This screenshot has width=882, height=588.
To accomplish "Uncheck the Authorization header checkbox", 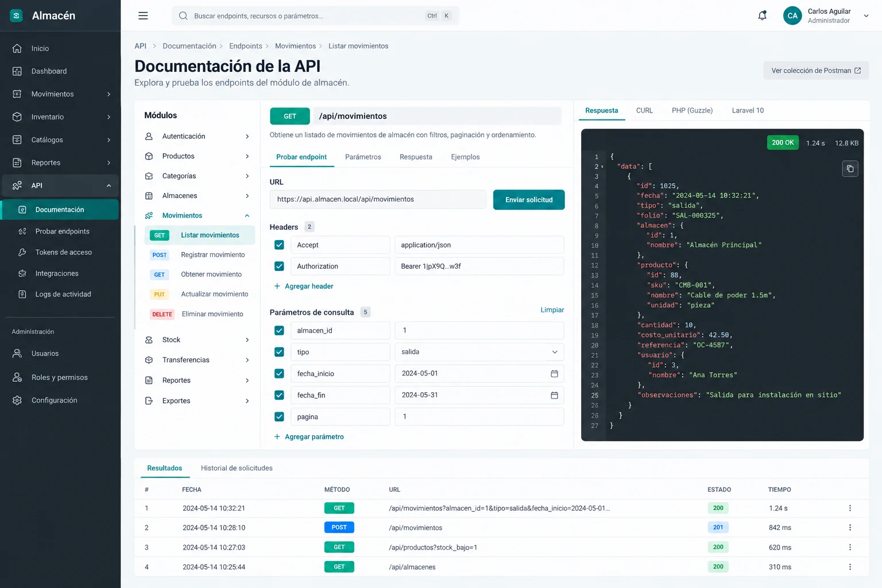I will pyautogui.click(x=279, y=266).
